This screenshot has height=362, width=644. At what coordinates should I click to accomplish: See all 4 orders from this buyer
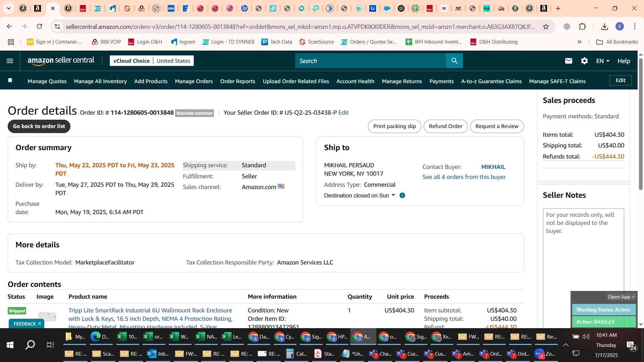(464, 177)
